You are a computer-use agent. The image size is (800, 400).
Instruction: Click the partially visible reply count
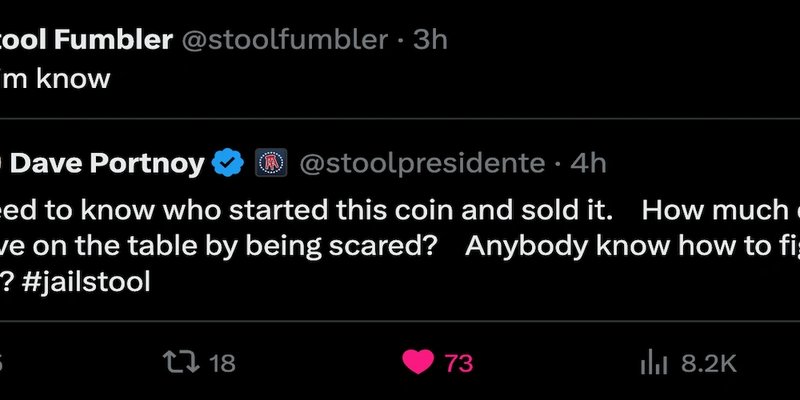coord(2,363)
